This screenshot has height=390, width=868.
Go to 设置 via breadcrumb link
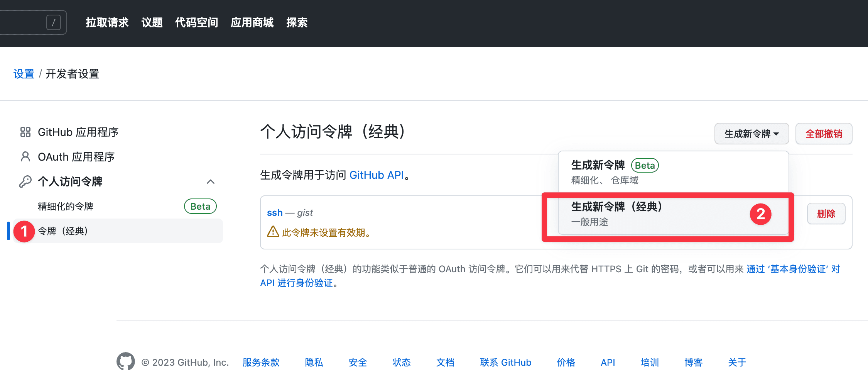click(24, 74)
